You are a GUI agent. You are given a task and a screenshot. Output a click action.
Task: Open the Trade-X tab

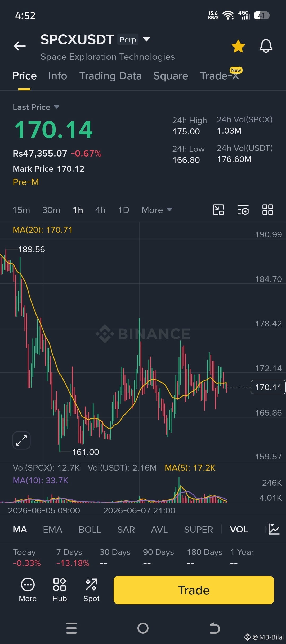click(220, 76)
